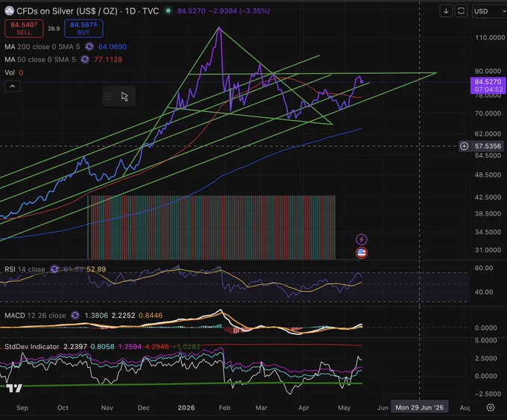Click the 26.9 spread value
The height and width of the screenshot is (420, 507).
coord(54,28)
